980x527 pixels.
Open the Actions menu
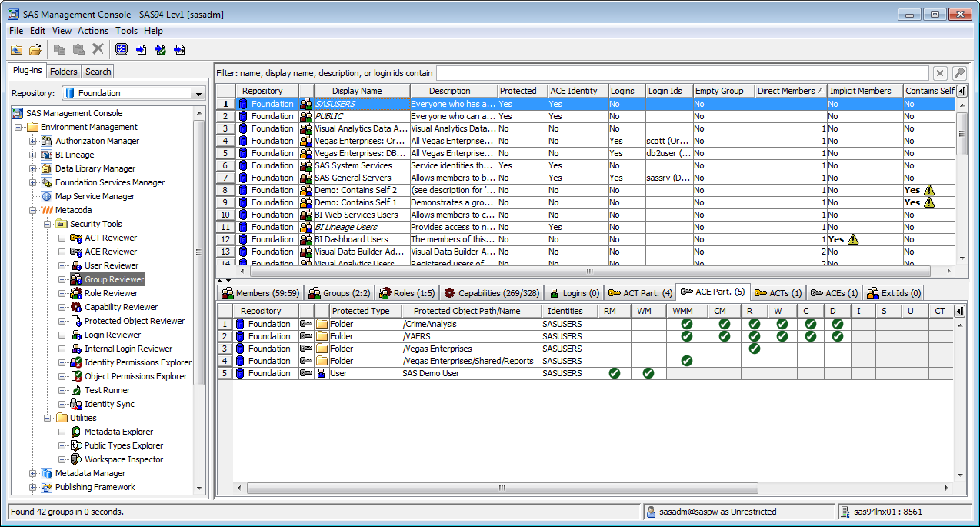pos(93,31)
